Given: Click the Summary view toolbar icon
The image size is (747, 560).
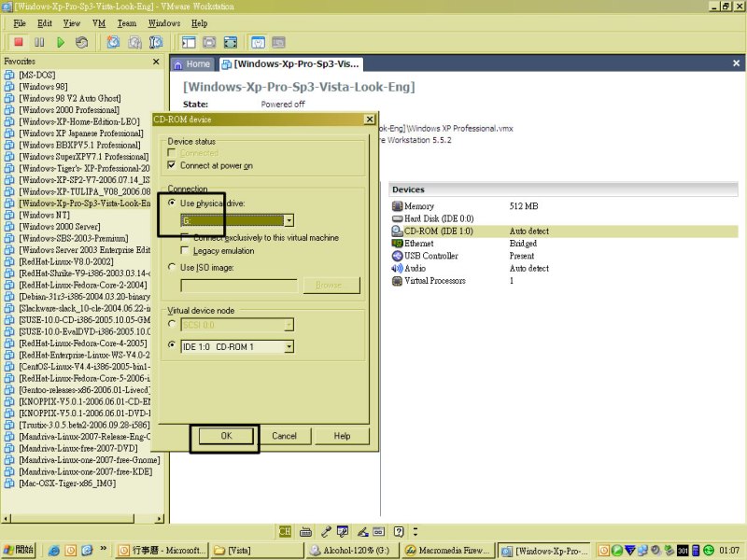Looking at the screenshot, I should click(258, 42).
